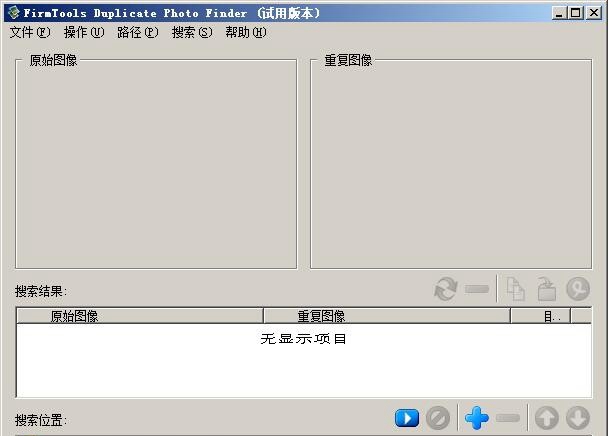Open the 文件(F) menu
608x436 pixels.
click(30, 32)
